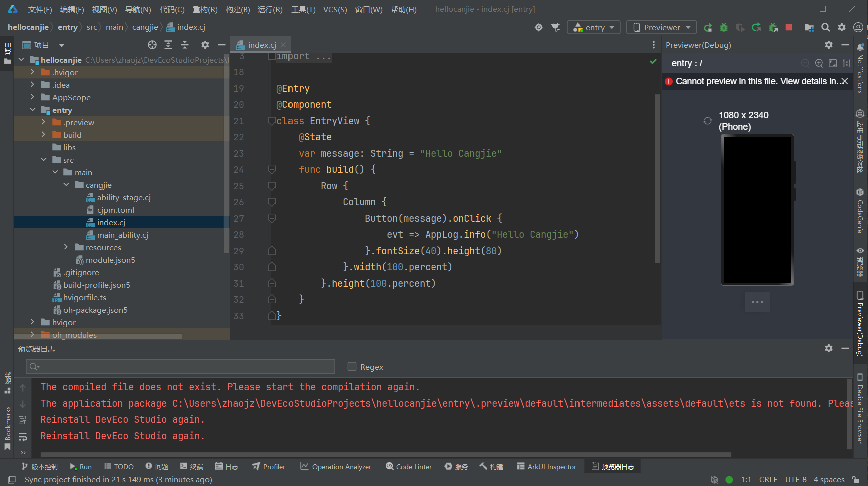Viewport: 868px width, 486px height.
Task: Expand the resources folder
Action: click(x=66, y=247)
